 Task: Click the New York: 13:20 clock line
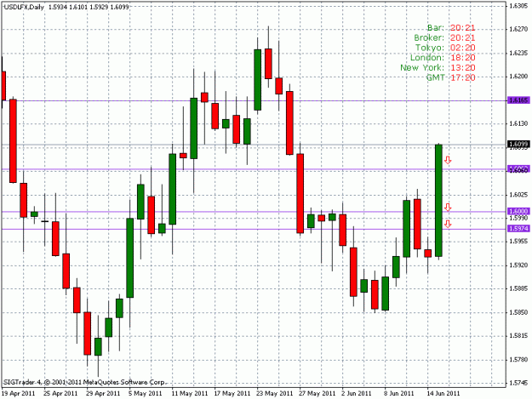click(x=438, y=67)
